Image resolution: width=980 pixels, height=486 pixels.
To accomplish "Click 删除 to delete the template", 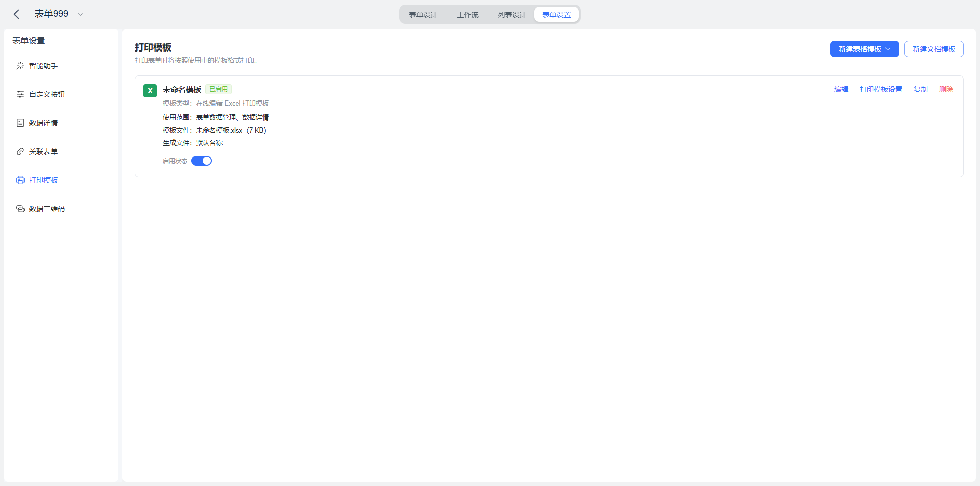I will (x=946, y=89).
